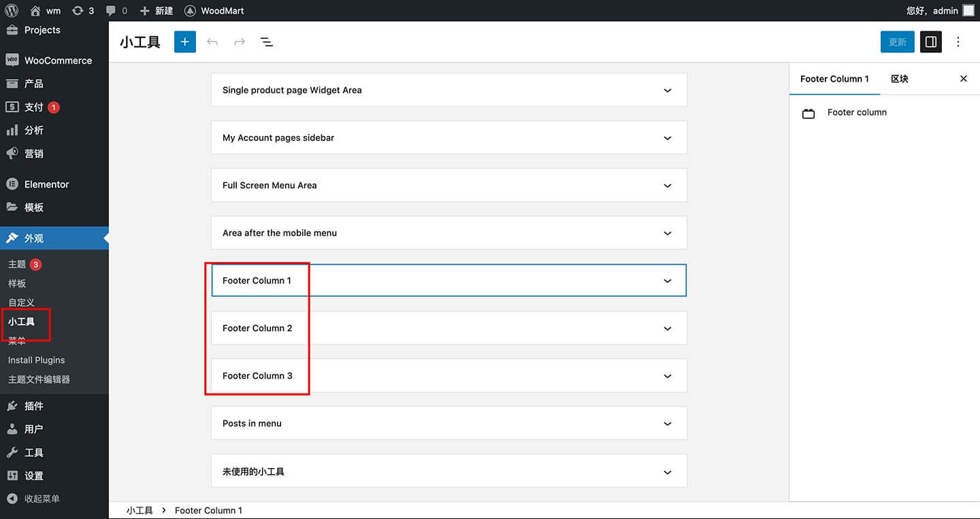Expand Area after the mobile menu

449,233
